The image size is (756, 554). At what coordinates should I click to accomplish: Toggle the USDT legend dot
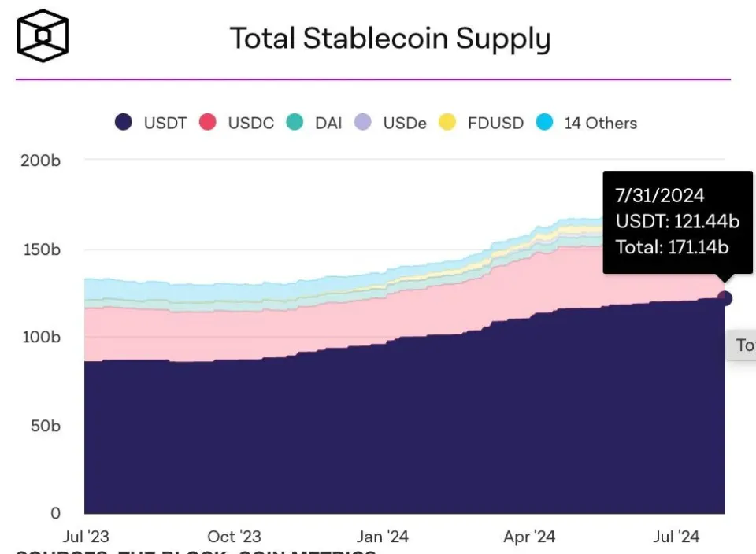(x=124, y=122)
